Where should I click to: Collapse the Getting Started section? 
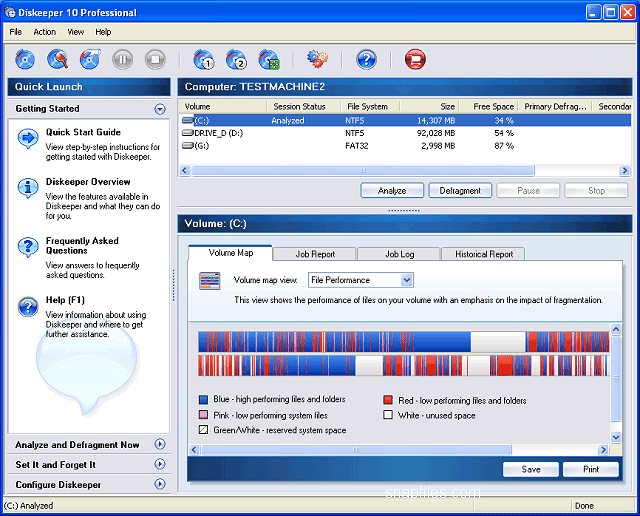pyautogui.click(x=160, y=109)
